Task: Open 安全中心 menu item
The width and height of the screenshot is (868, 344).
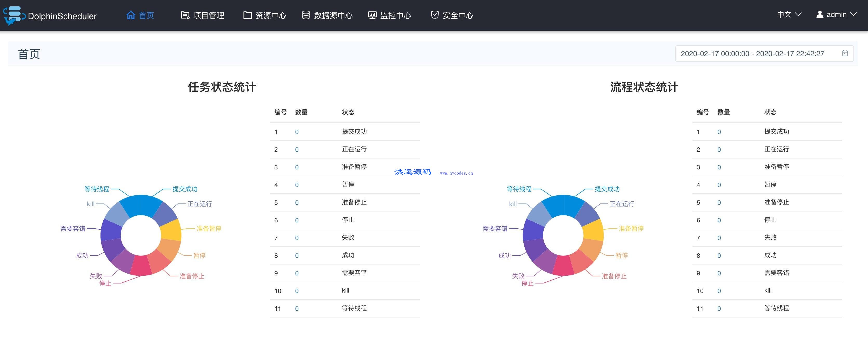Action: [x=458, y=16]
